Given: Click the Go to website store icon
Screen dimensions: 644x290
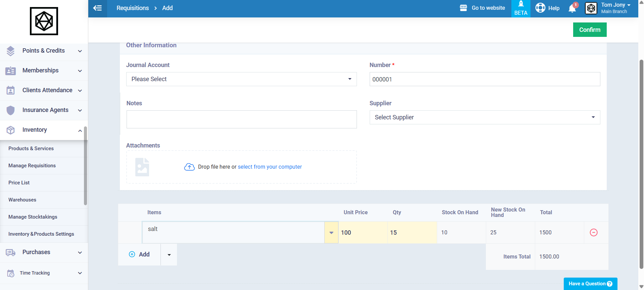Looking at the screenshot, I should 463,8.
